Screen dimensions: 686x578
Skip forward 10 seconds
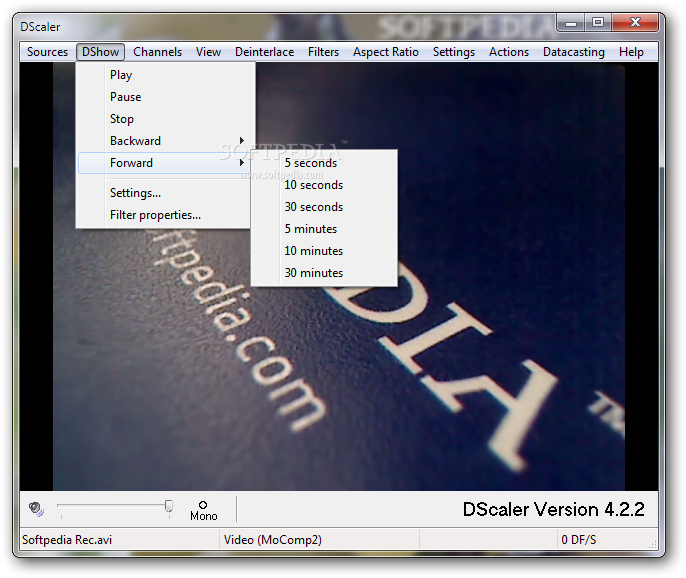pos(324,185)
